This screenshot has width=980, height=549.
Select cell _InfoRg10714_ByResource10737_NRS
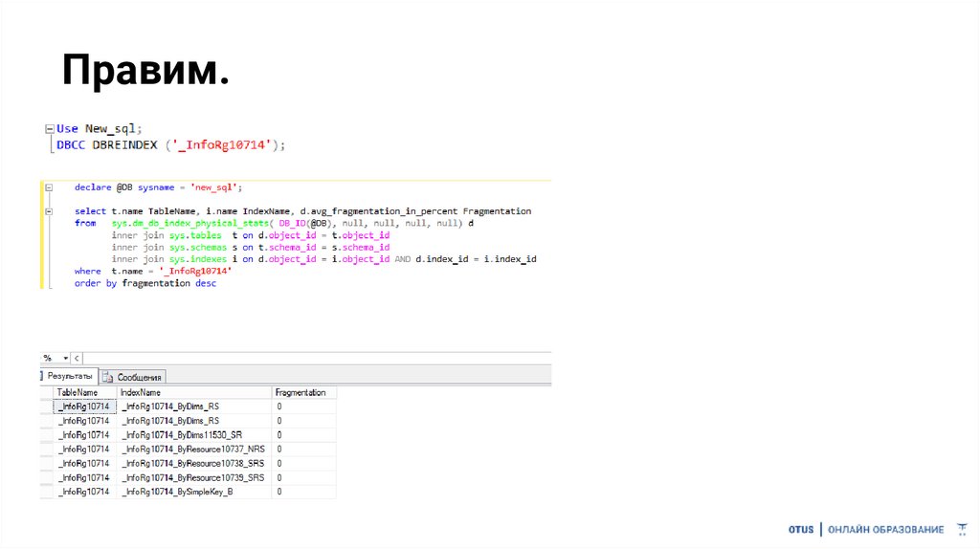click(x=194, y=450)
